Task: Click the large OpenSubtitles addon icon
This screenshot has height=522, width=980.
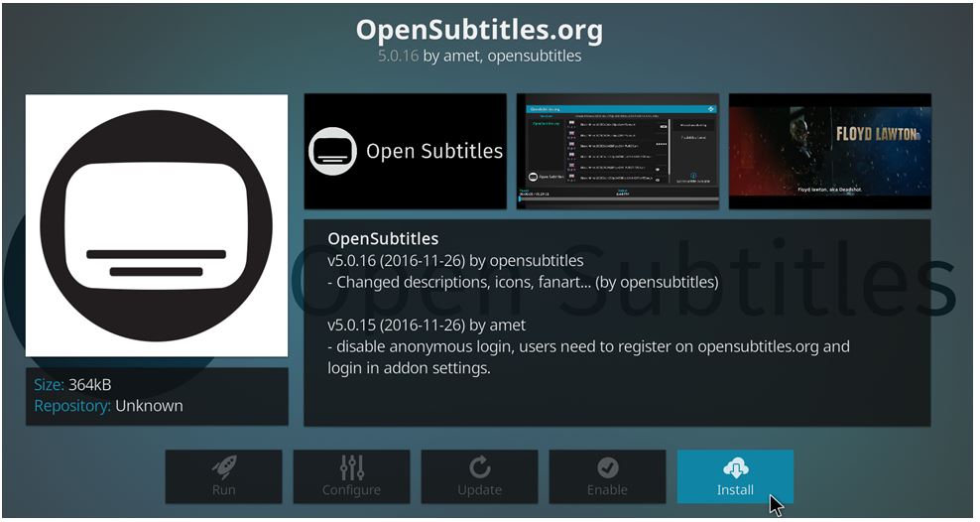Action: click(157, 225)
